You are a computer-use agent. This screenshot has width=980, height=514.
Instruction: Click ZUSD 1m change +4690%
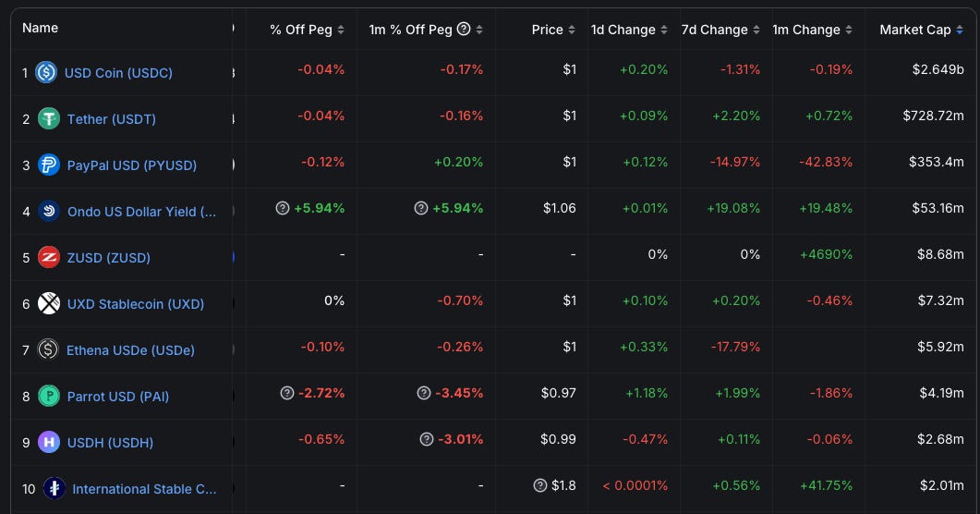[x=827, y=254]
